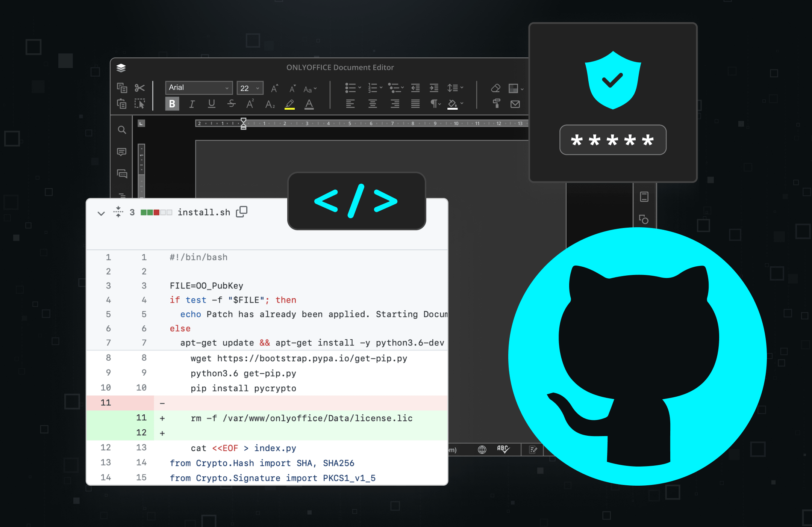Click the Clear Style eraser icon
Viewport: 812px width, 527px height.
(x=495, y=88)
